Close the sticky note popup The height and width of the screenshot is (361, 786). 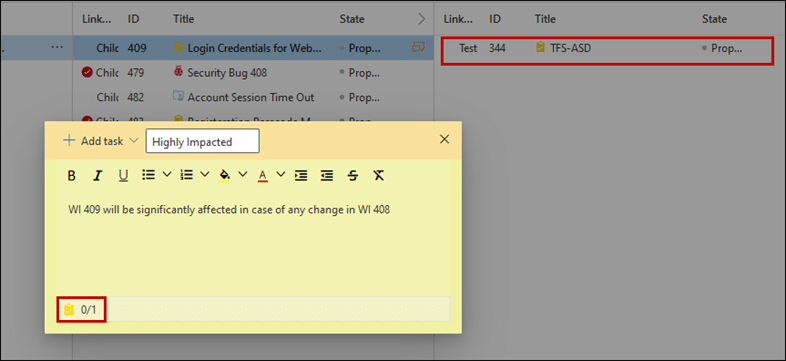[444, 139]
